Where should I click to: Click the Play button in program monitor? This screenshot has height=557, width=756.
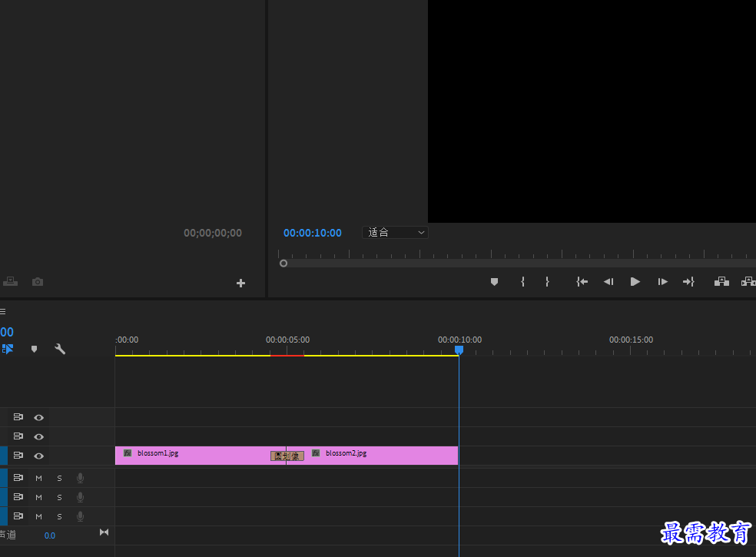pos(635,282)
